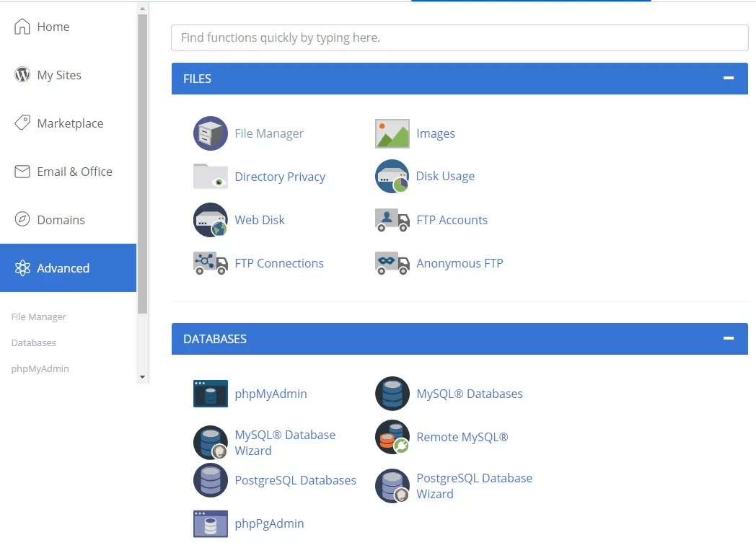Click the Remote MySQL icon

point(392,437)
